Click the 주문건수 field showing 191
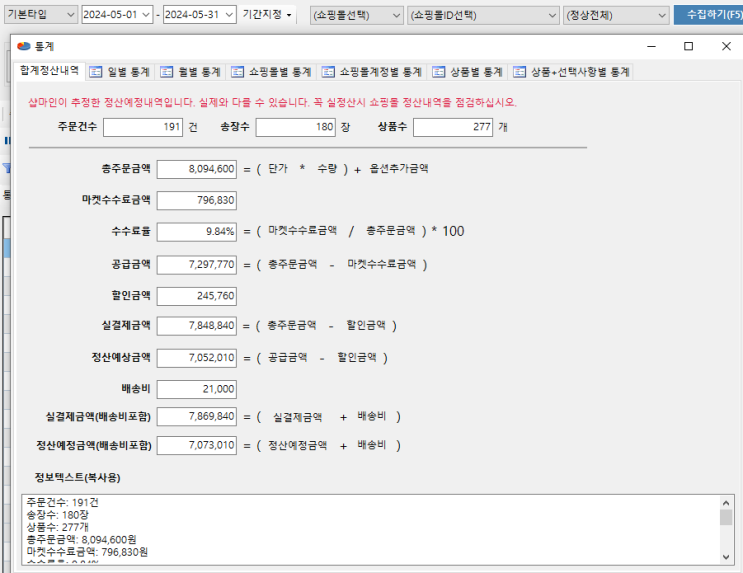Image resolution: width=743 pixels, height=573 pixels. click(x=143, y=127)
